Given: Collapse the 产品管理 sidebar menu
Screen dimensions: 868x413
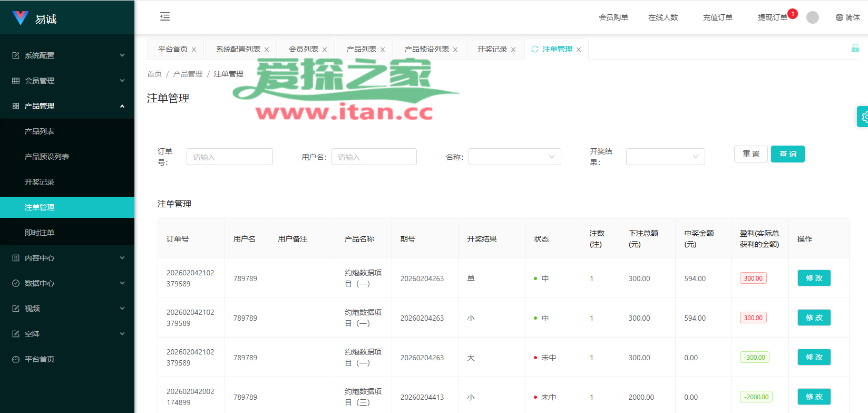Looking at the screenshot, I should 67,106.
